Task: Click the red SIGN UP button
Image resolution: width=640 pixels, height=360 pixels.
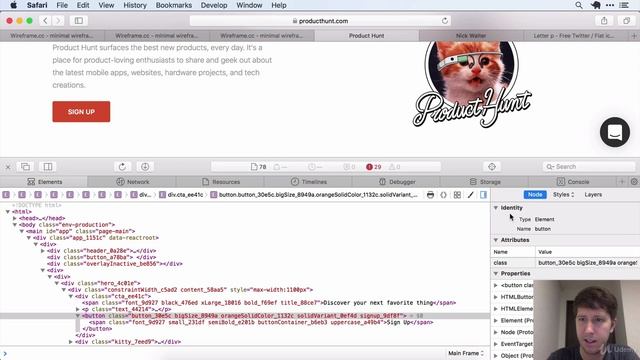Action: 81,111
